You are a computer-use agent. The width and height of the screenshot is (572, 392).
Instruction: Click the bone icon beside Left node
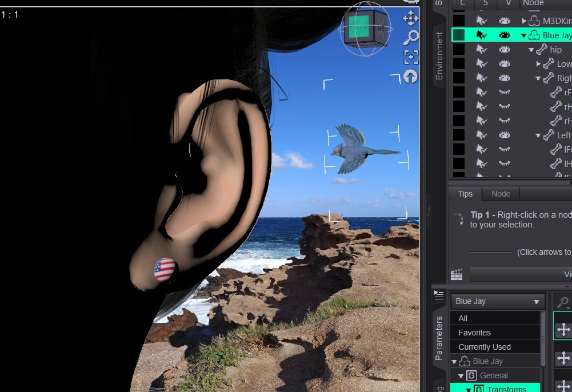coord(549,135)
